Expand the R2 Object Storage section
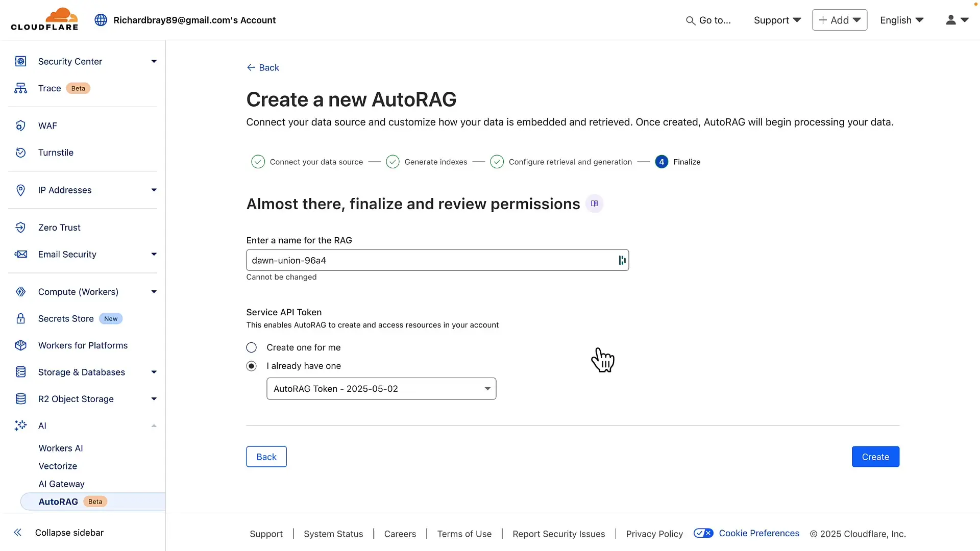 pyautogui.click(x=154, y=399)
